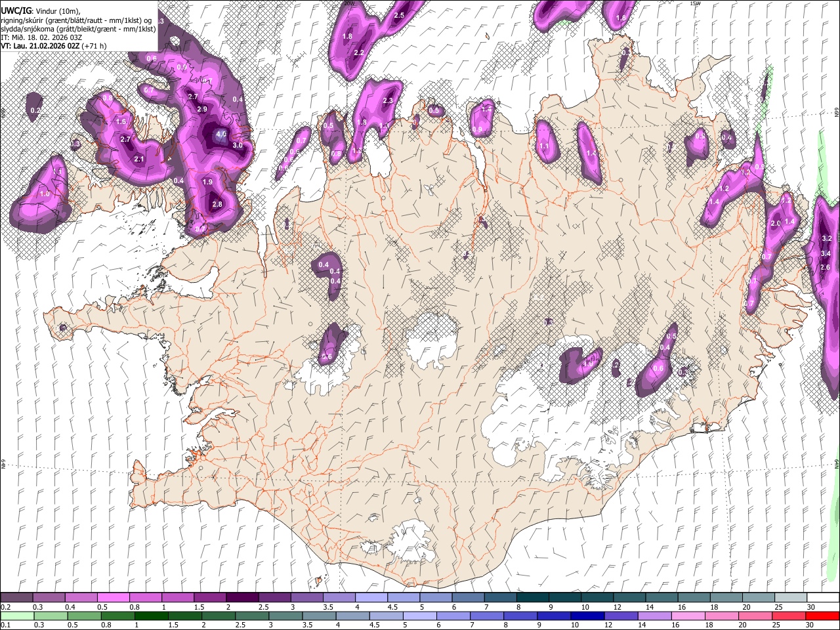Pick lavender top-row swatch between 4 and 4.5

pos(371,598)
